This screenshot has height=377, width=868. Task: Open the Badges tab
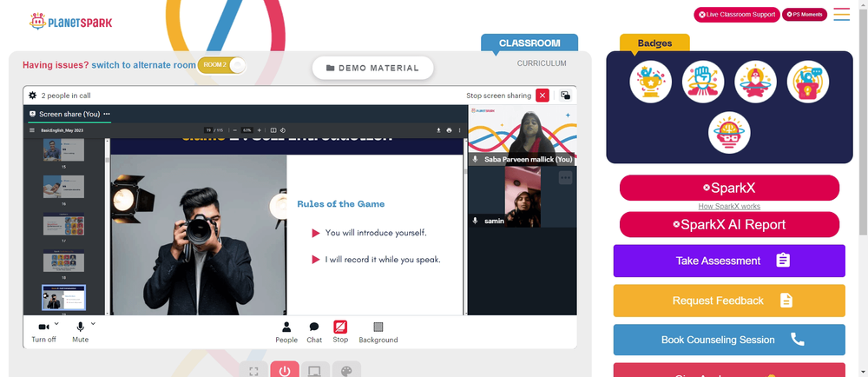click(654, 43)
